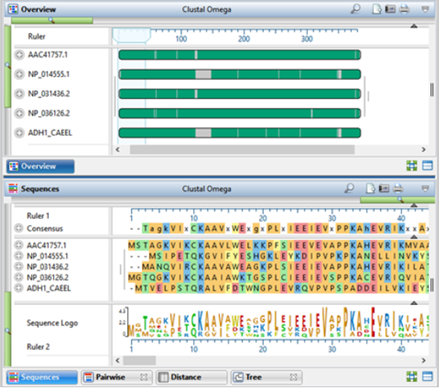Expand NP_031436.2 row in Sequences panel
The height and width of the screenshot is (388, 439).
pyautogui.click(x=19, y=267)
